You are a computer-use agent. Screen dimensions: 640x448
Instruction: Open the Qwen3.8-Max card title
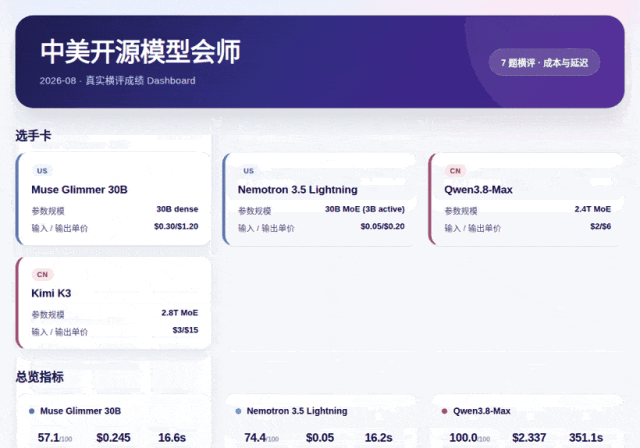click(x=478, y=190)
